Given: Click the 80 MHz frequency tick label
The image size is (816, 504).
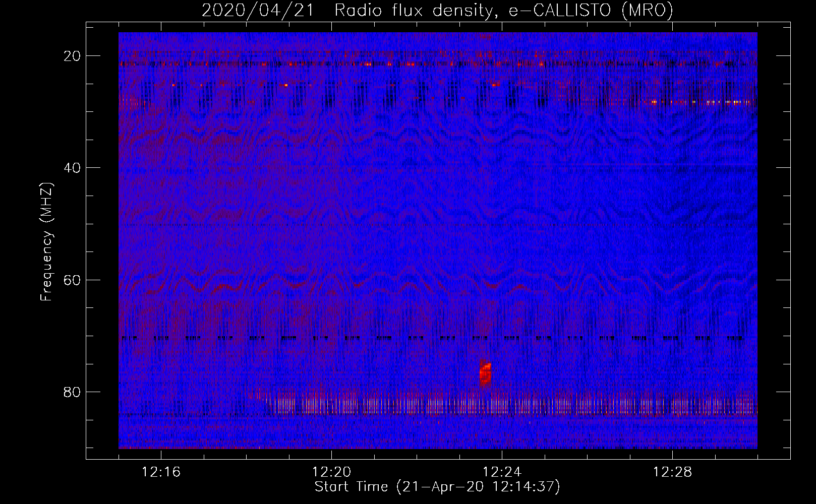Looking at the screenshot, I should 72,392.
